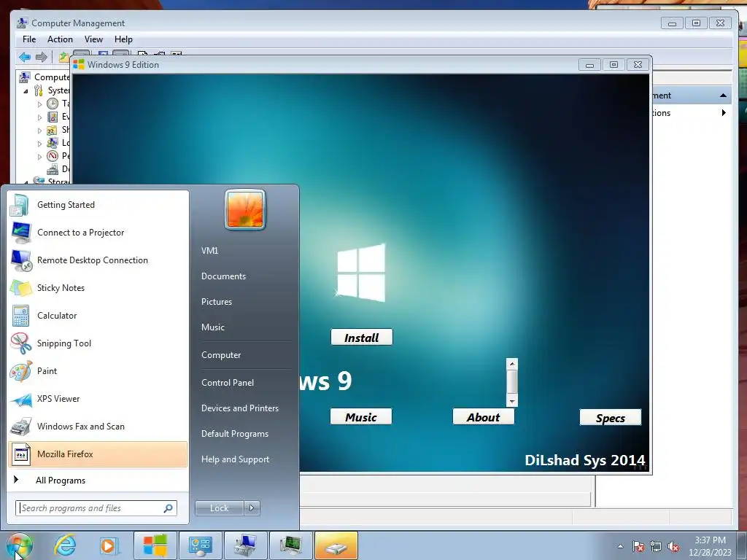
Task: Collapse the System Tools tree node
Action: pos(26,90)
